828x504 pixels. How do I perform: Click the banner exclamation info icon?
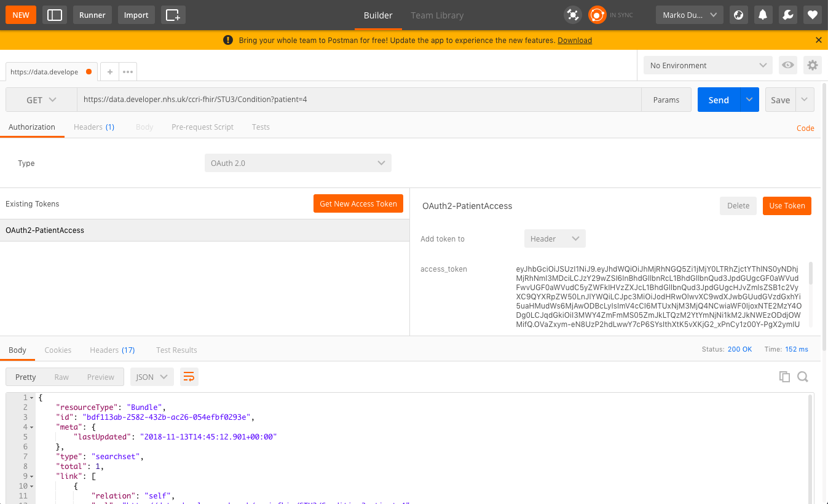click(228, 40)
